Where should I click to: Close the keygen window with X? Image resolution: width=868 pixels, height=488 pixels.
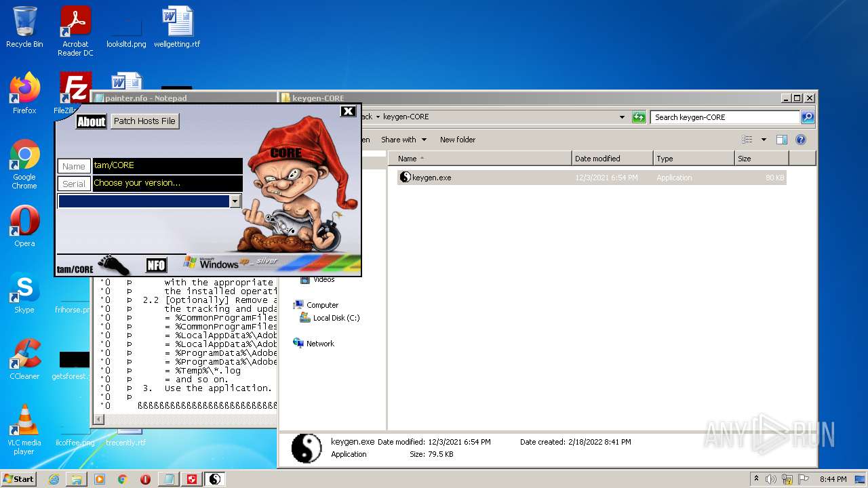coord(348,111)
